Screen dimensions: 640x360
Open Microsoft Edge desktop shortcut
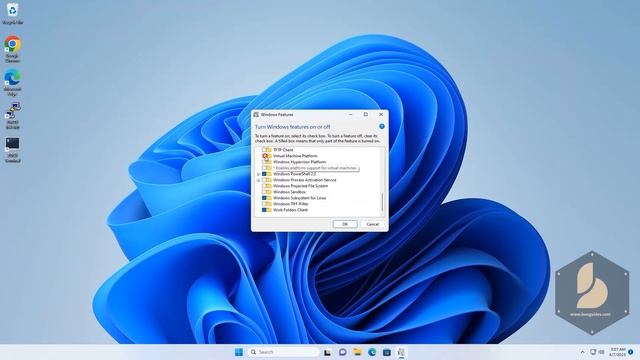tap(13, 82)
